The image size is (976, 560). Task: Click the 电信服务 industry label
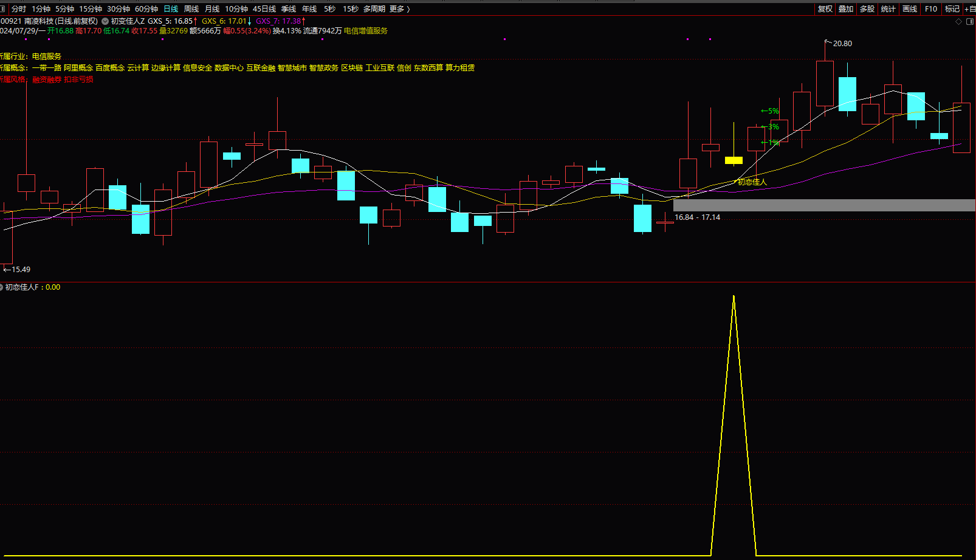coord(47,56)
